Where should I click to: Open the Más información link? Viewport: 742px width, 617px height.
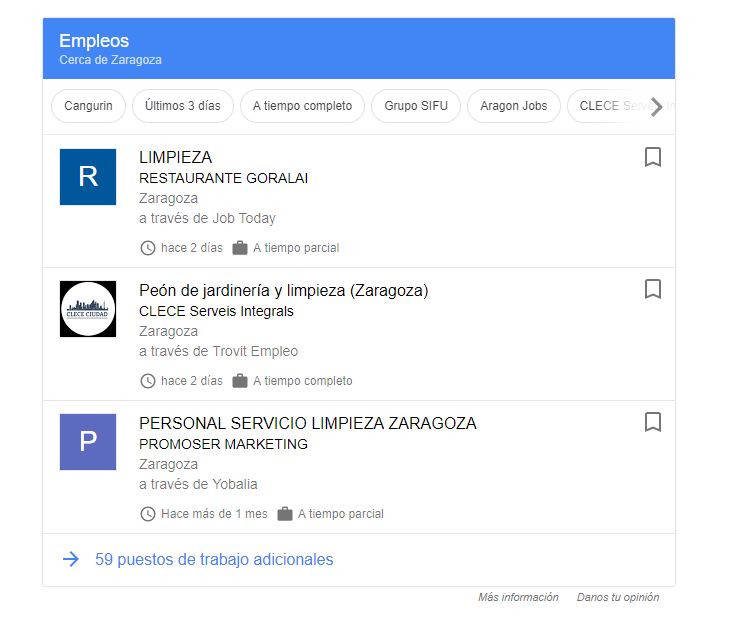tap(518, 597)
